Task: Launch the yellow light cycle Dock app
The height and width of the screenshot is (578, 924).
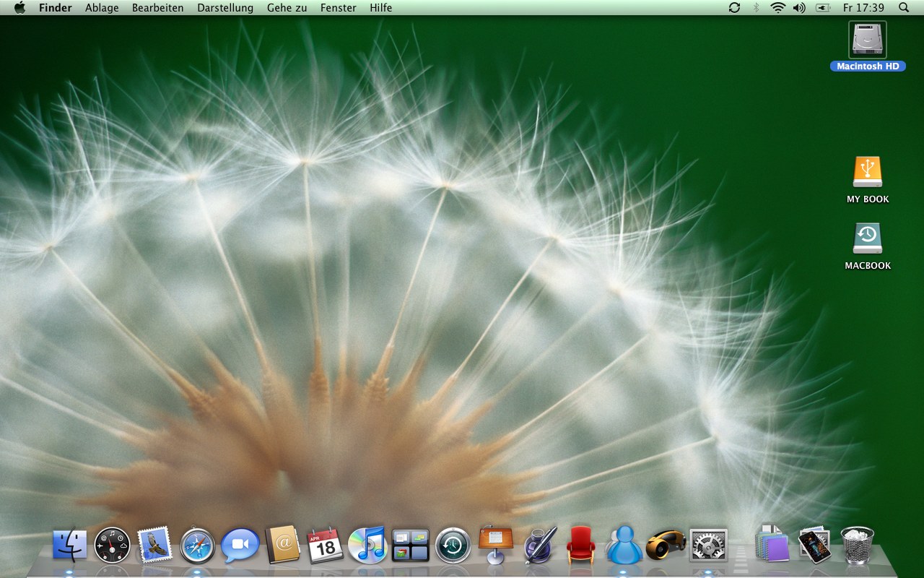Action: pyautogui.click(x=666, y=544)
